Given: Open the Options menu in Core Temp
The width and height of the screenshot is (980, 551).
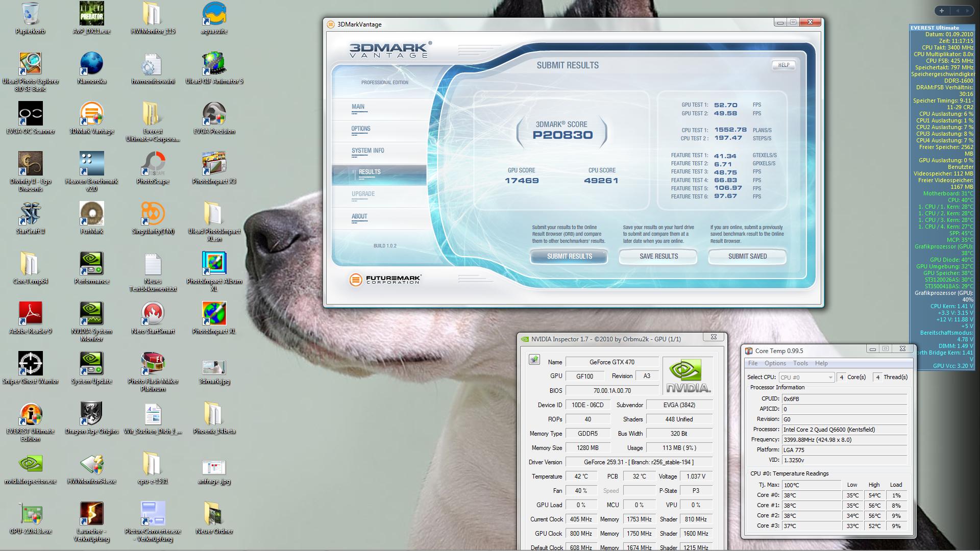Looking at the screenshot, I should coord(775,363).
